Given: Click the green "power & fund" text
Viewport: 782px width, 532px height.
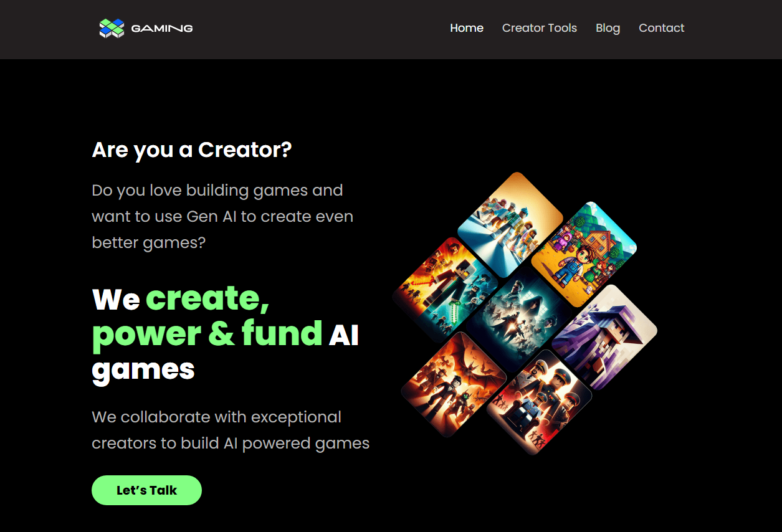Looking at the screenshot, I should (x=207, y=335).
